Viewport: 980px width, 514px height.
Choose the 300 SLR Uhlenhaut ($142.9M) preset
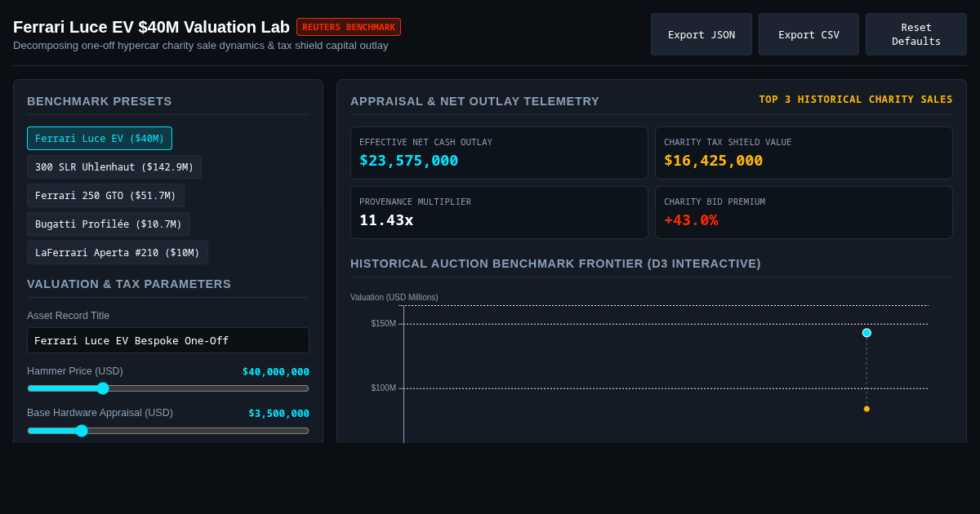click(114, 167)
